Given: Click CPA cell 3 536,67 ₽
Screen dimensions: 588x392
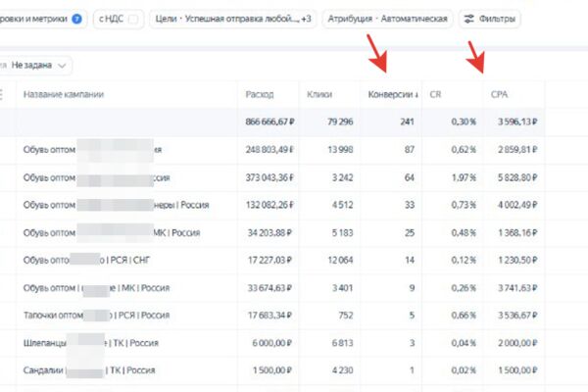Looking at the screenshot, I should point(517,316).
